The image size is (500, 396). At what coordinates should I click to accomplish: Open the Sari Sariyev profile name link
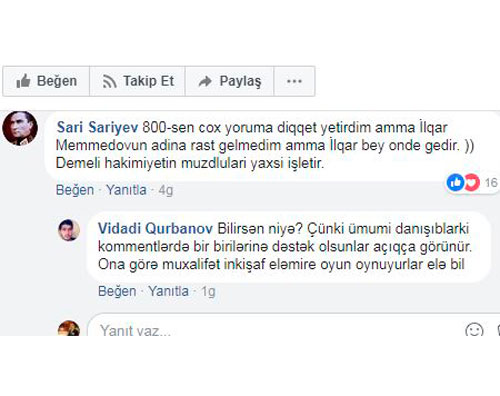[x=97, y=128]
